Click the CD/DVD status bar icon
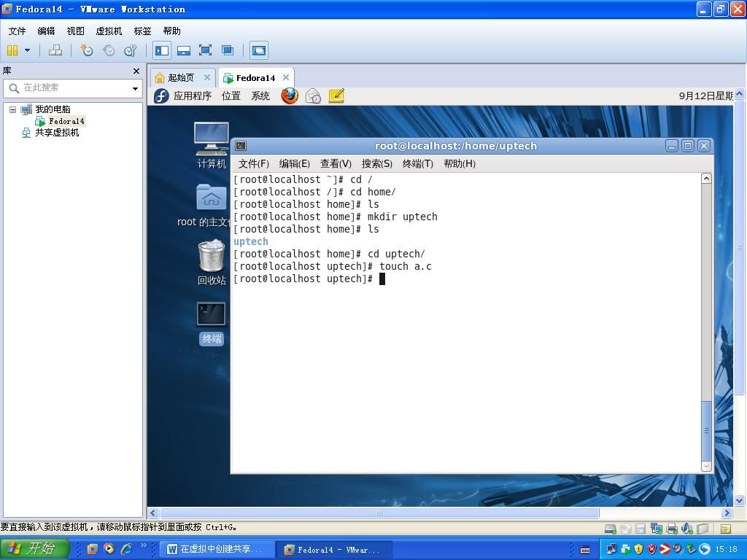The width and height of the screenshot is (747, 560). pyautogui.click(x=625, y=529)
